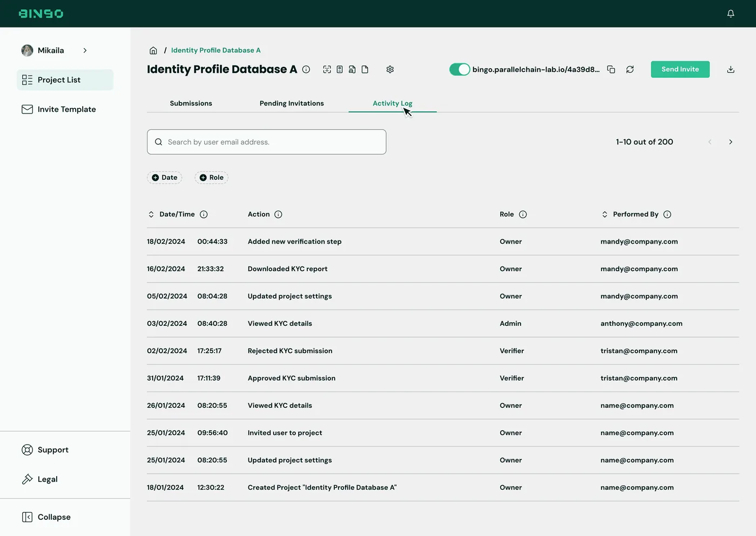This screenshot has height=536, width=756.
Task: Go to previous page of results
Action: point(710,142)
